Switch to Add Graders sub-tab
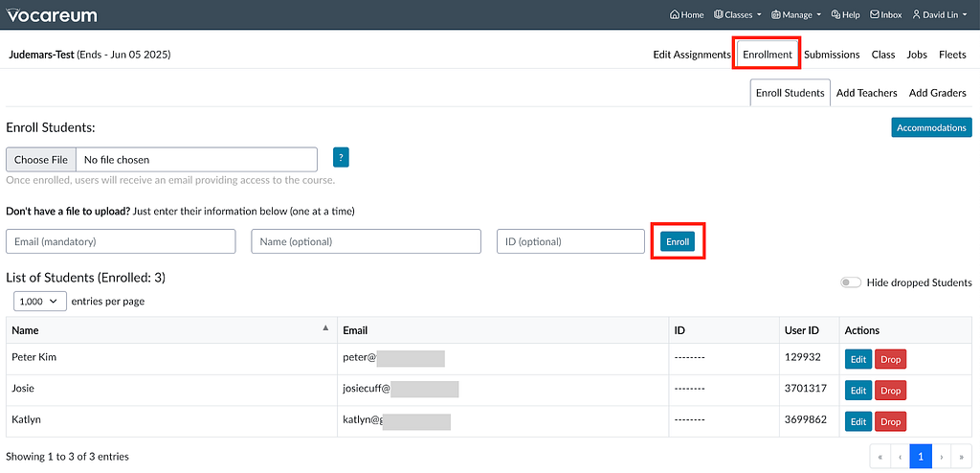The image size is (980, 473). [938, 93]
